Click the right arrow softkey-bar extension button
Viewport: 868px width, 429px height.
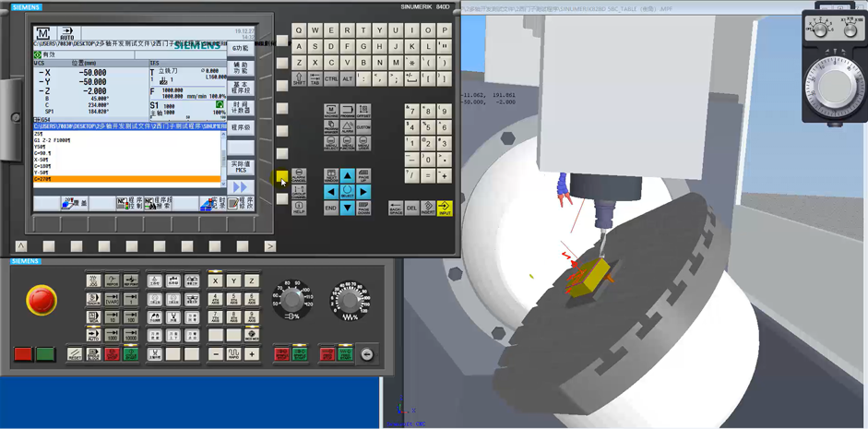coord(269,246)
